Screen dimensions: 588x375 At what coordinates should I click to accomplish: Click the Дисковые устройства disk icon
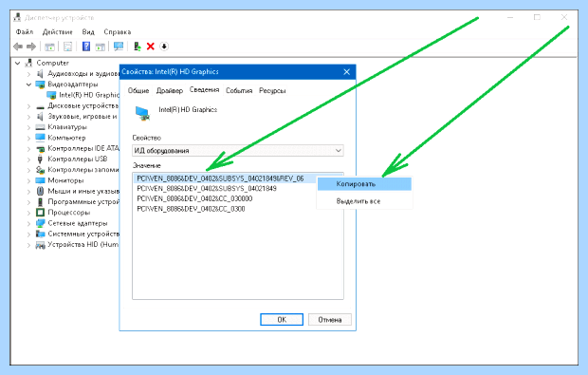pyautogui.click(x=40, y=106)
